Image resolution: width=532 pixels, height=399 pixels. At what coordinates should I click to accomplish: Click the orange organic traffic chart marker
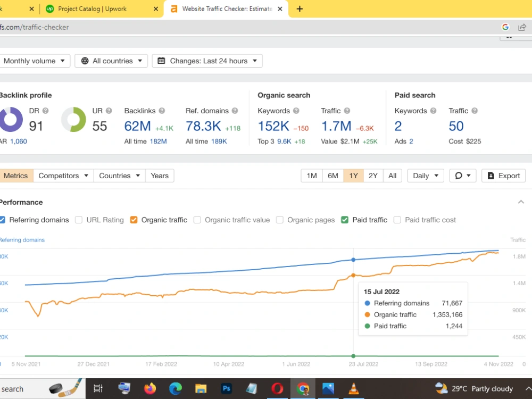(x=353, y=275)
